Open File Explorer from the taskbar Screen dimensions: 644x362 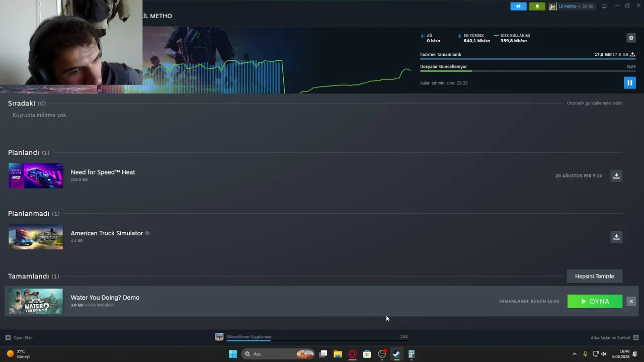[338, 354]
